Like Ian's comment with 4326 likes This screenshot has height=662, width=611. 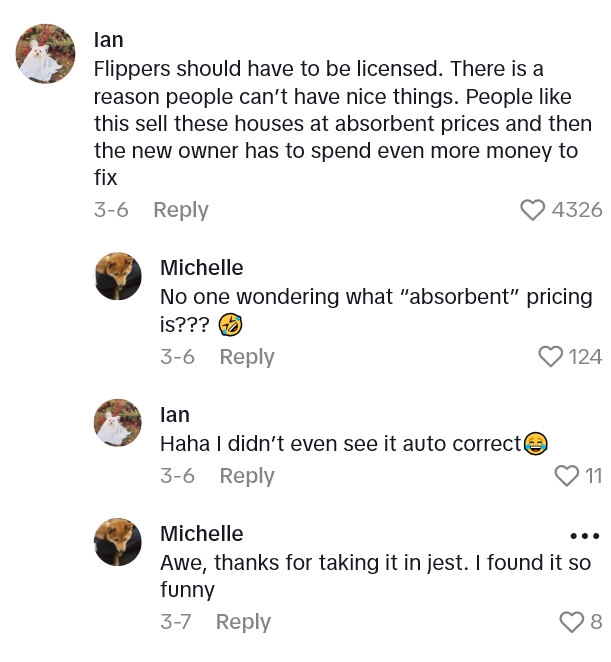(x=533, y=210)
